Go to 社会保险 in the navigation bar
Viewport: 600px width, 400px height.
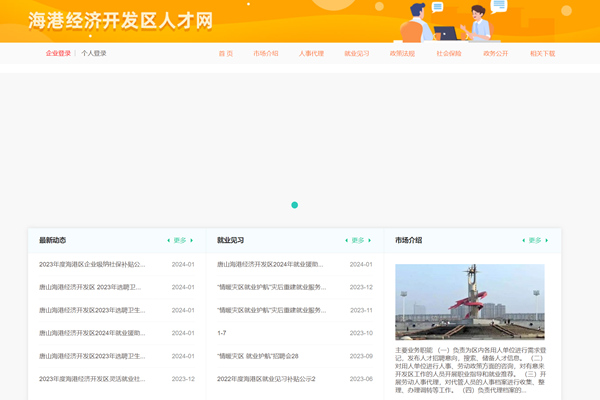449,53
